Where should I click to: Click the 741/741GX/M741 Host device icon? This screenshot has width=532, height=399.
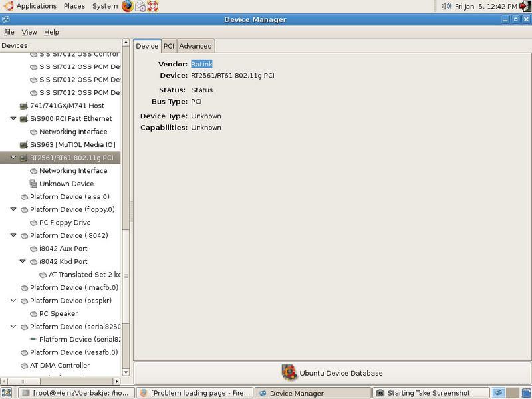(x=24, y=106)
